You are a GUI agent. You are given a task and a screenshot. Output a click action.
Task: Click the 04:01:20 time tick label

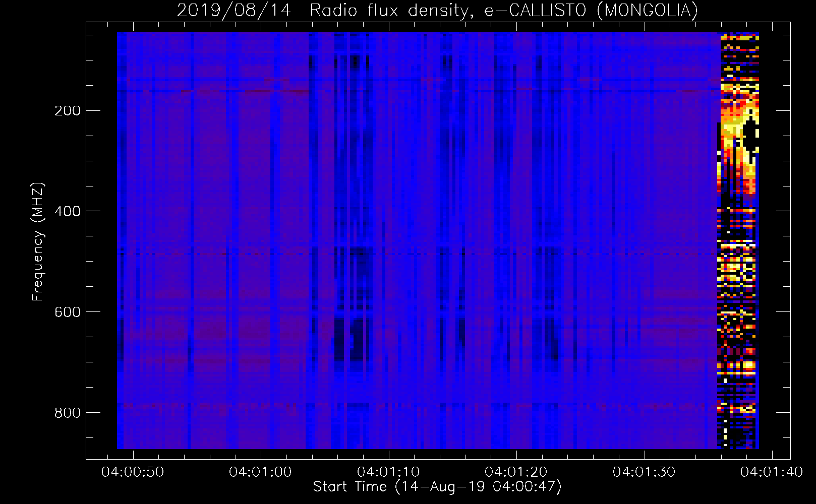pos(516,472)
